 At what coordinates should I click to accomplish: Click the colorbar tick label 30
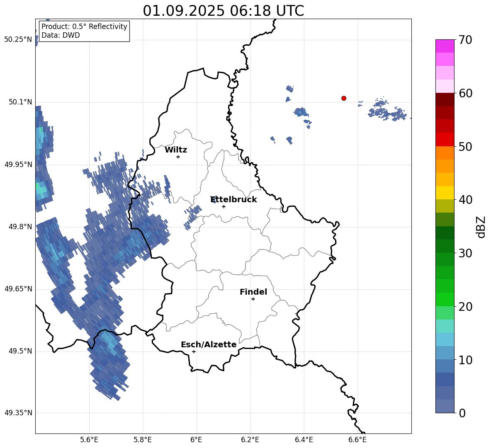point(465,253)
